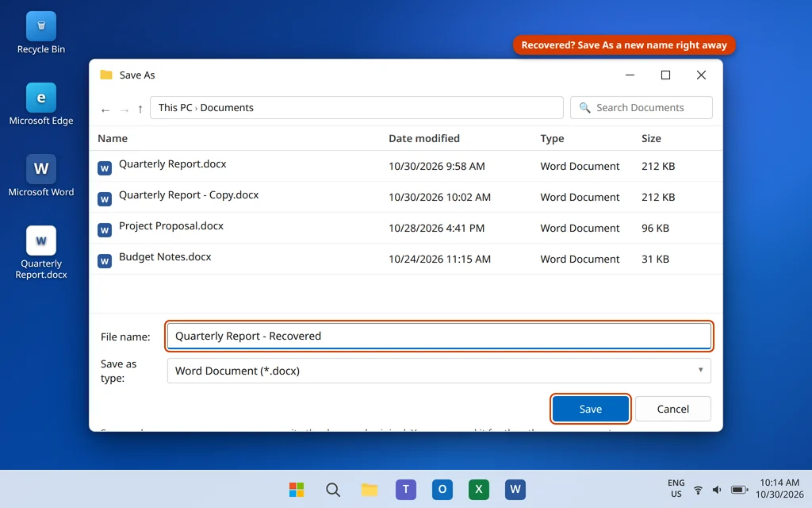Open Teams from the taskbar
The height and width of the screenshot is (508, 812).
click(x=406, y=489)
